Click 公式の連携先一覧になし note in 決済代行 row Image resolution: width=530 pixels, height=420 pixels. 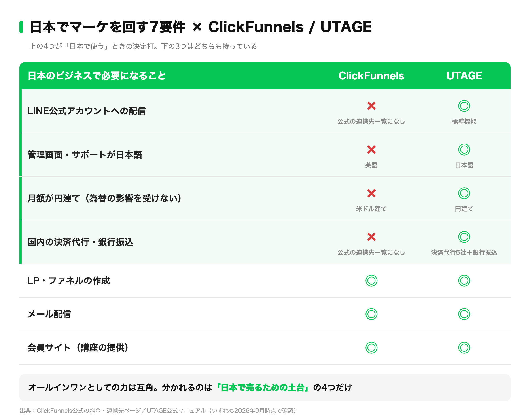(x=371, y=253)
